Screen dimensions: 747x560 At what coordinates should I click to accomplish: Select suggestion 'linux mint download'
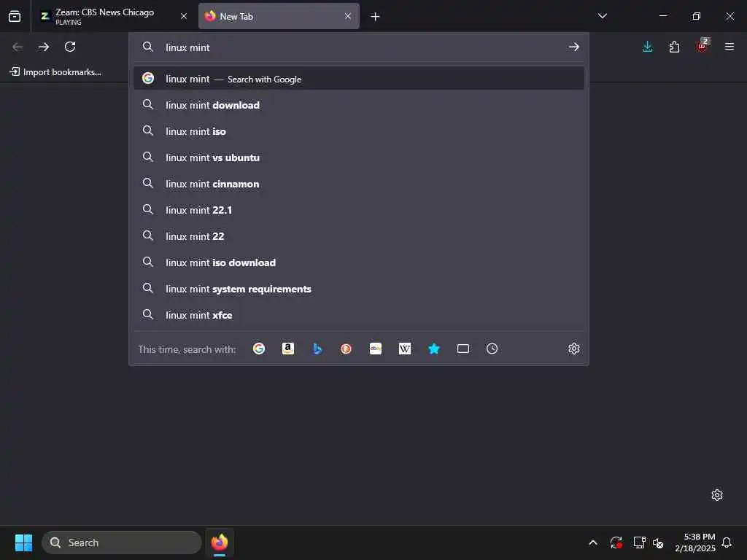pyautogui.click(x=359, y=105)
